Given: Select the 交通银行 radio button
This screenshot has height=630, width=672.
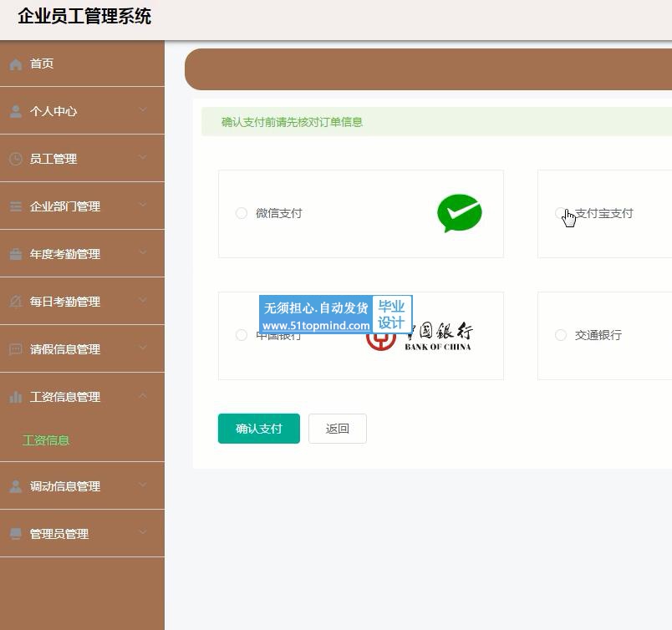Looking at the screenshot, I should point(561,335).
